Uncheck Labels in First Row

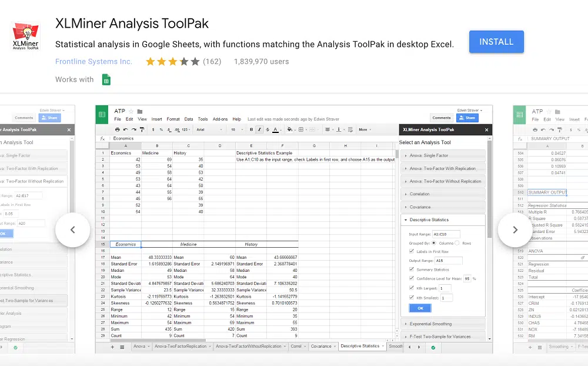tap(412, 251)
